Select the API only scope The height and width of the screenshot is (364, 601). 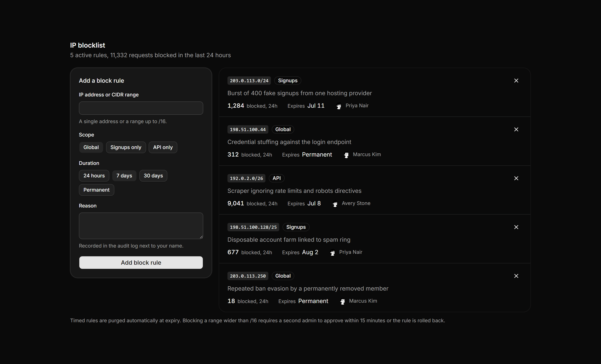click(163, 147)
